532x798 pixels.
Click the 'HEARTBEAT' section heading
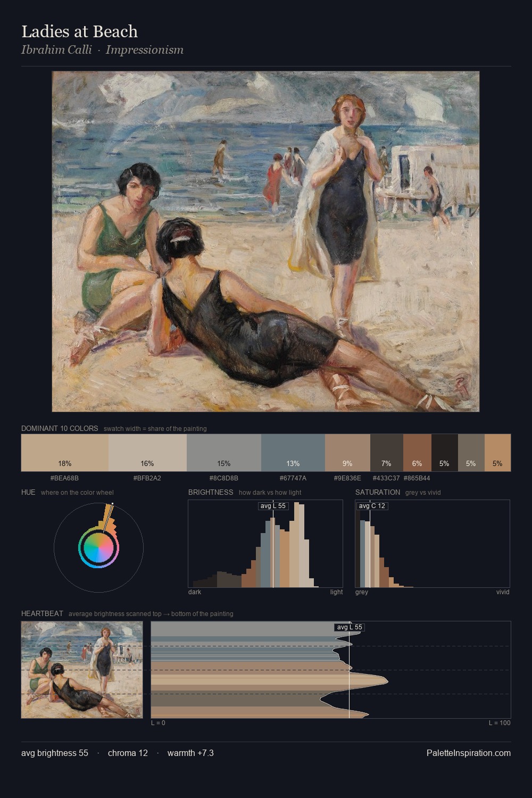click(x=42, y=613)
